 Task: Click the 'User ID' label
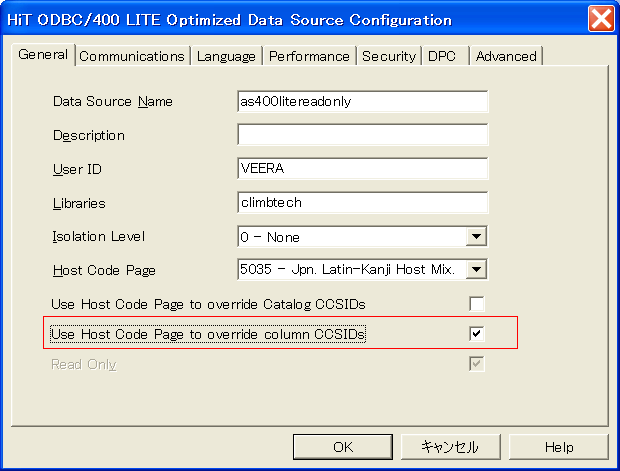77,169
